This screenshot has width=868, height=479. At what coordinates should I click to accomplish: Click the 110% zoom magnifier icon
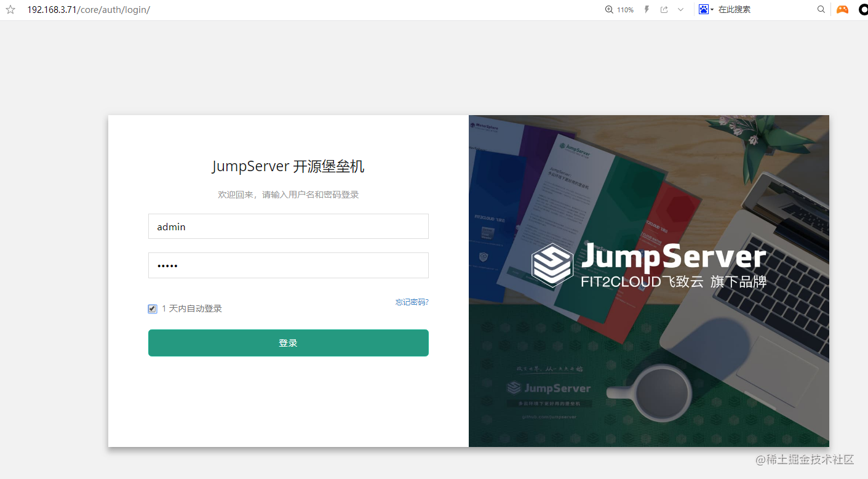[x=609, y=10]
